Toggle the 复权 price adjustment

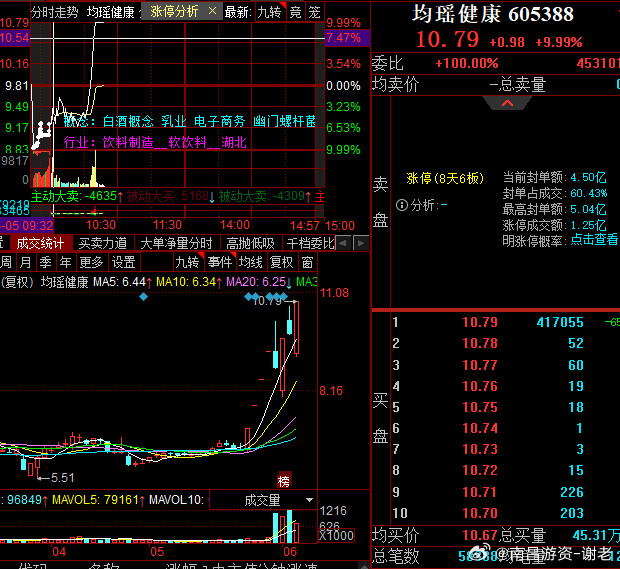[x=282, y=262]
